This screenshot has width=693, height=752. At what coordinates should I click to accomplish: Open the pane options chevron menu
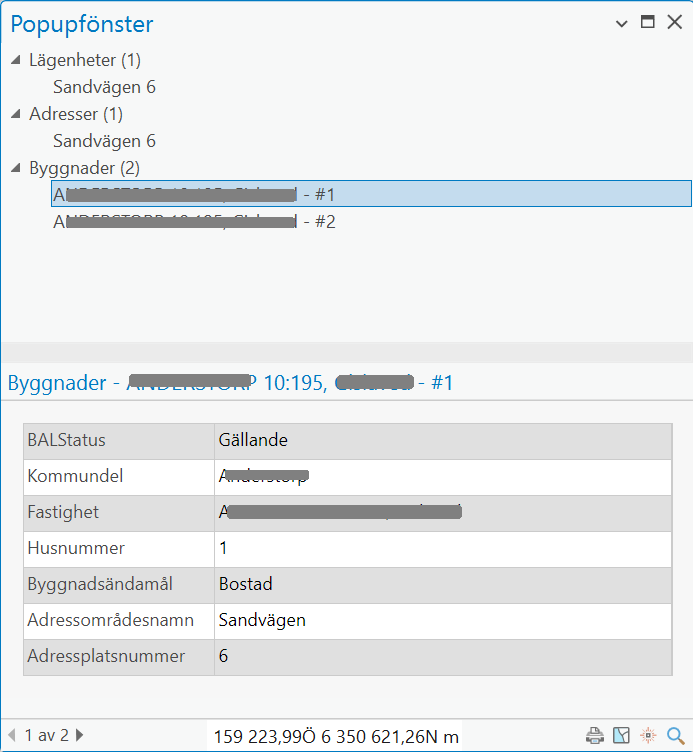tap(622, 22)
